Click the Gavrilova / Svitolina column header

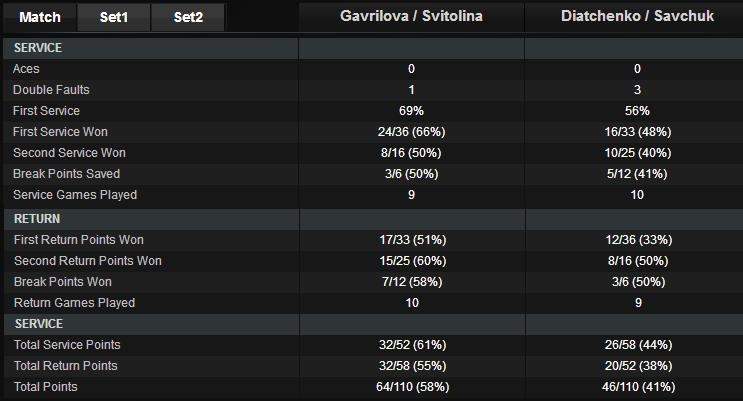click(x=411, y=17)
